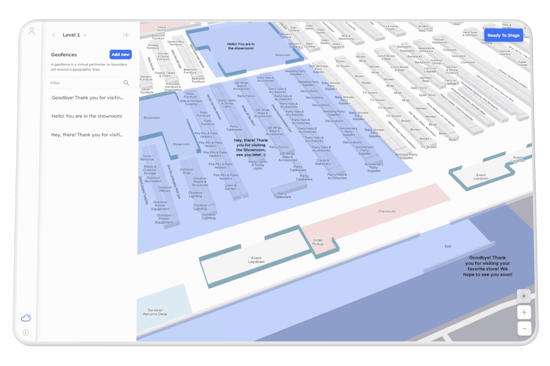Click the cloud sync icon
The width and height of the screenshot is (550, 366).
[x=26, y=318]
